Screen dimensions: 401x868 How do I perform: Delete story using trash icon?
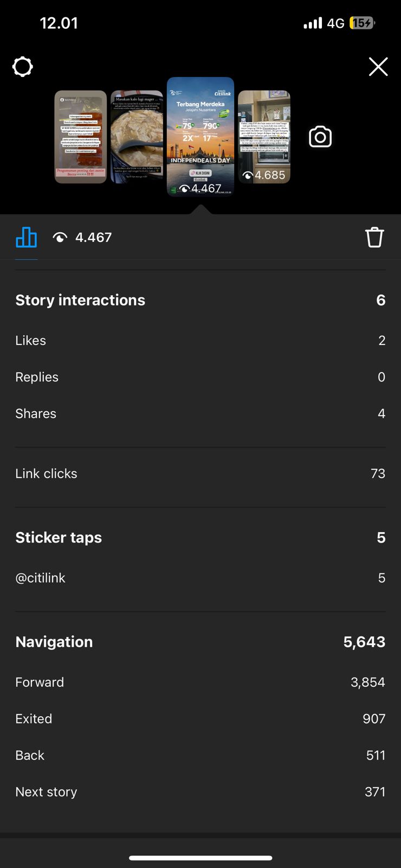pos(374,237)
